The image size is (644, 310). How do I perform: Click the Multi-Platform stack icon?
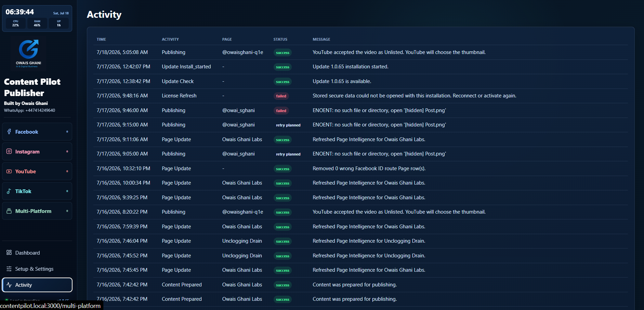(9, 211)
